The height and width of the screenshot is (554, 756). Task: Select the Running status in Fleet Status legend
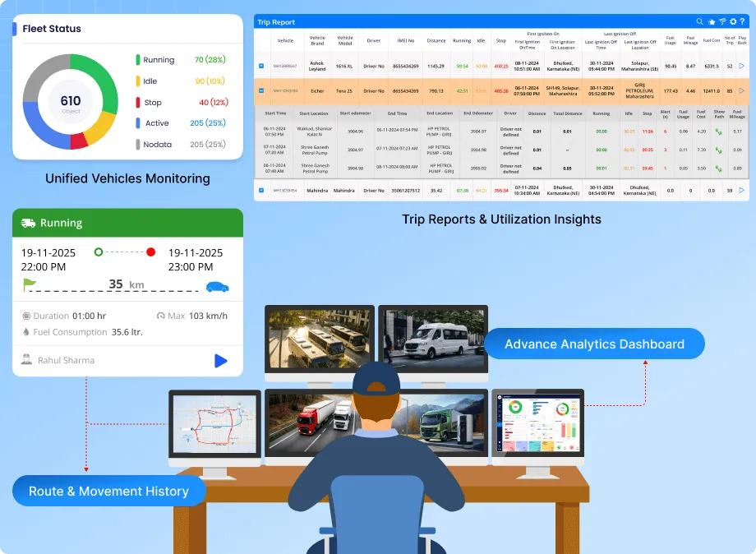click(x=159, y=60)
